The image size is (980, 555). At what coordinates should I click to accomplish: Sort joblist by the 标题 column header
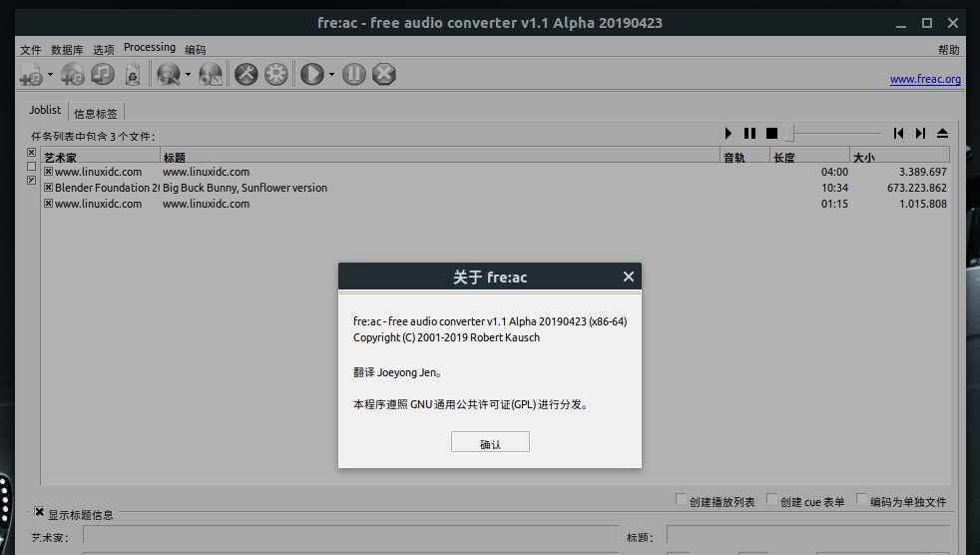[440, 157]
